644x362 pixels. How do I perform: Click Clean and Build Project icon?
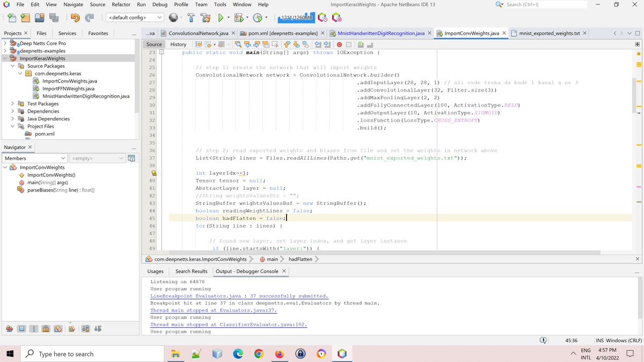tap(205, 18)
